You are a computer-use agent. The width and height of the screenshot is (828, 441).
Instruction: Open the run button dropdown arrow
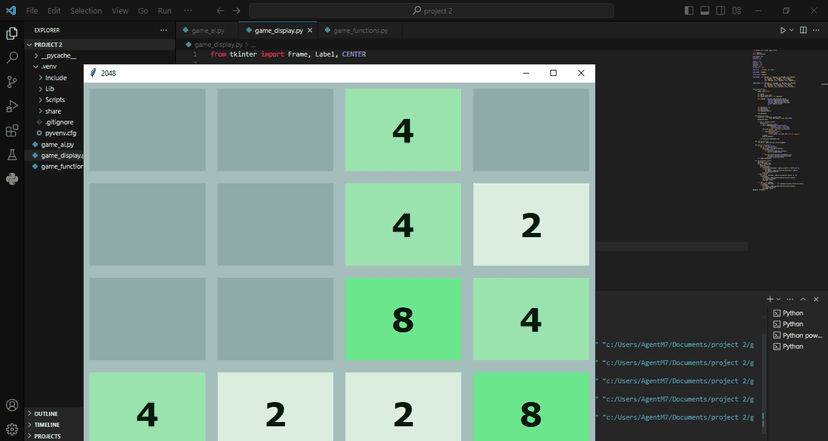(x=792, y=30)
